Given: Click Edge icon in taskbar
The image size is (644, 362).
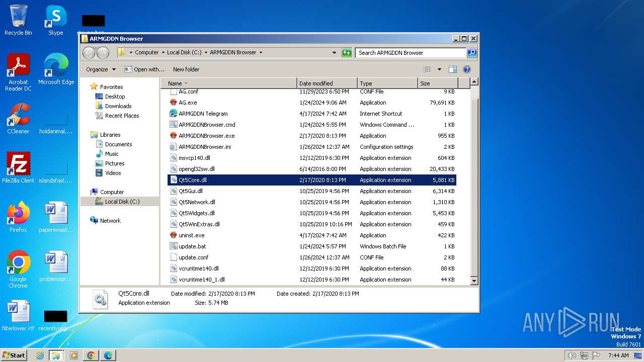Looking at the screenshot, I should (x=108, y=355).
